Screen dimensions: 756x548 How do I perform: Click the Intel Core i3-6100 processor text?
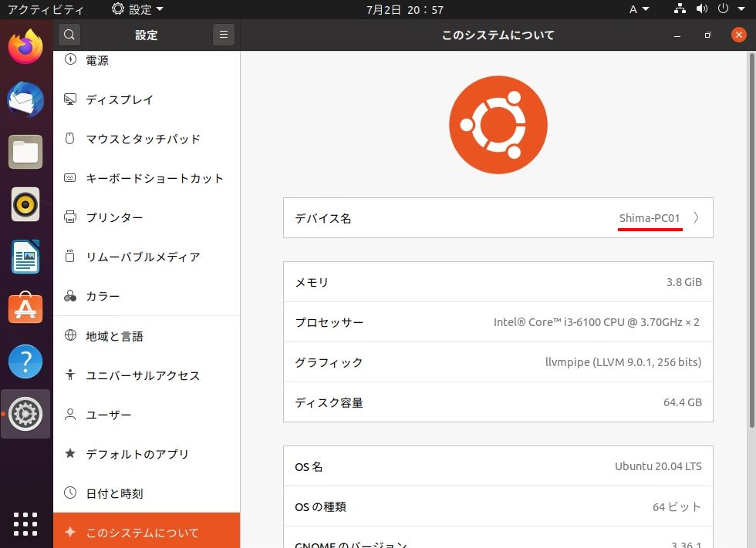tap(596, 322)
